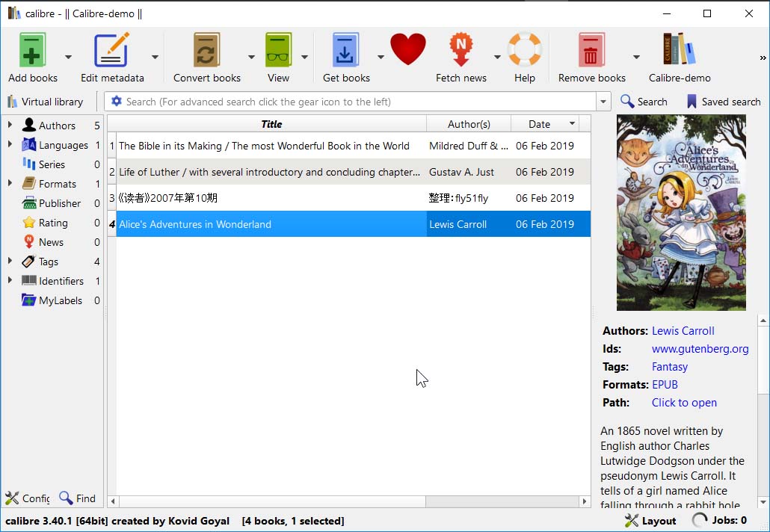Open Edit metadata dropdown arrow
The width and height of the screenshot is (770, 532).
pyautogui.click(x=155, y=57)
